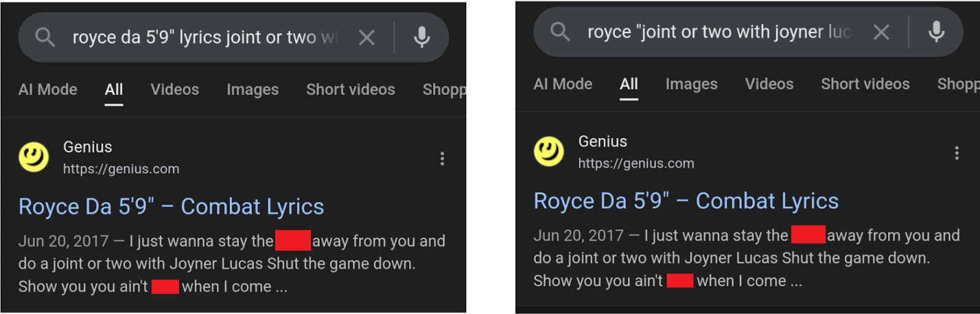
Task: Open more options for right Genius result
Action: 957,153
